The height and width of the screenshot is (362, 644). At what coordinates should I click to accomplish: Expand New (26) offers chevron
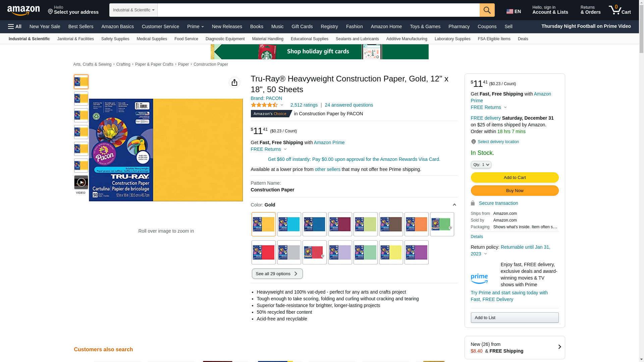pos(559,347)
